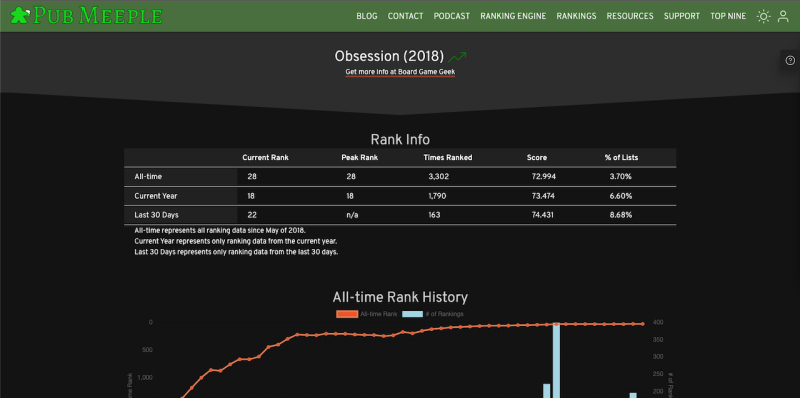Click the 72.994 score cell
Viewport: 800px width, 398px height.
(544, 177)
